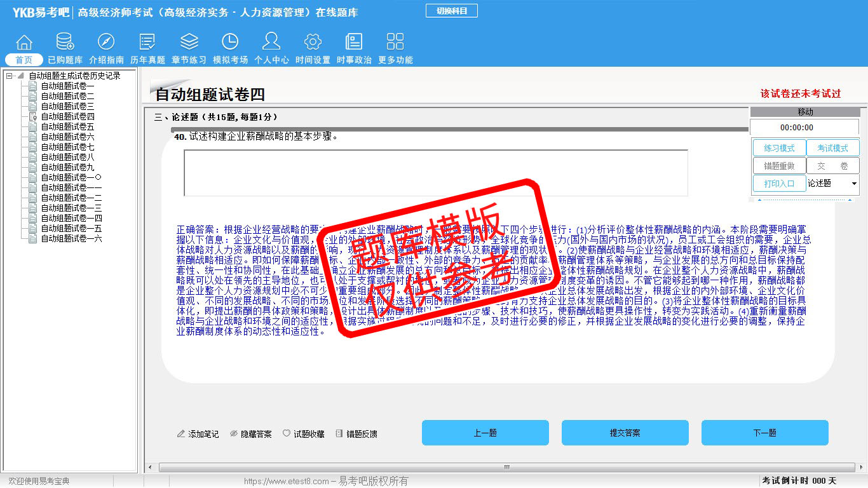
Task: Toggle 隐藏答案 to hide the answer
Action: [250, 434]
